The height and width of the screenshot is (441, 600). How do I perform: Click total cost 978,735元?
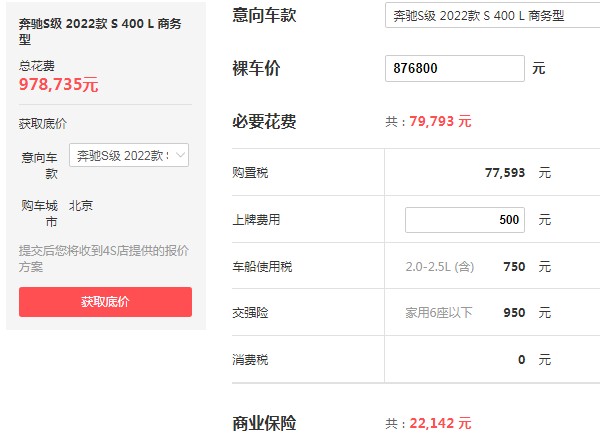coord(59,85)
